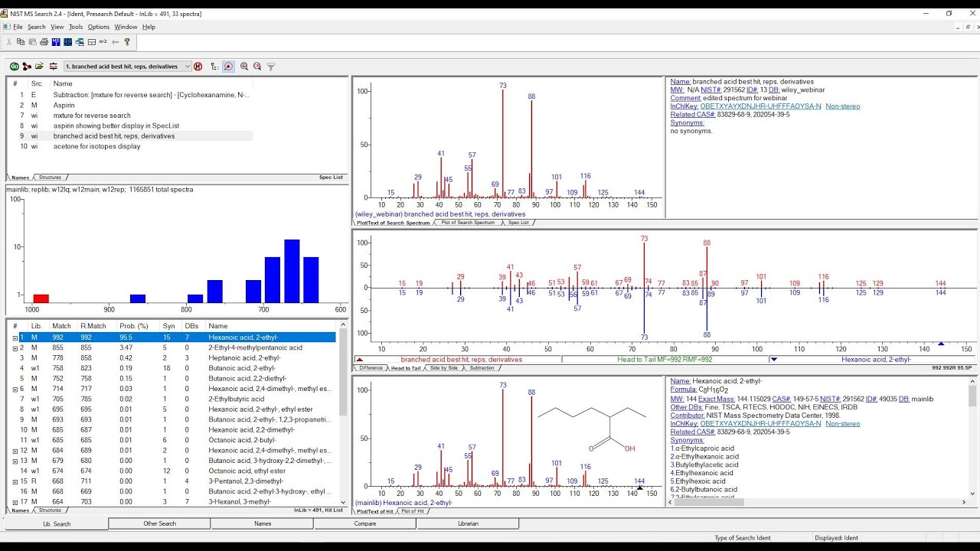The width and height of the screenshot is (980, 551).
Task: Open the Search menu
Action: coord(37,27)
